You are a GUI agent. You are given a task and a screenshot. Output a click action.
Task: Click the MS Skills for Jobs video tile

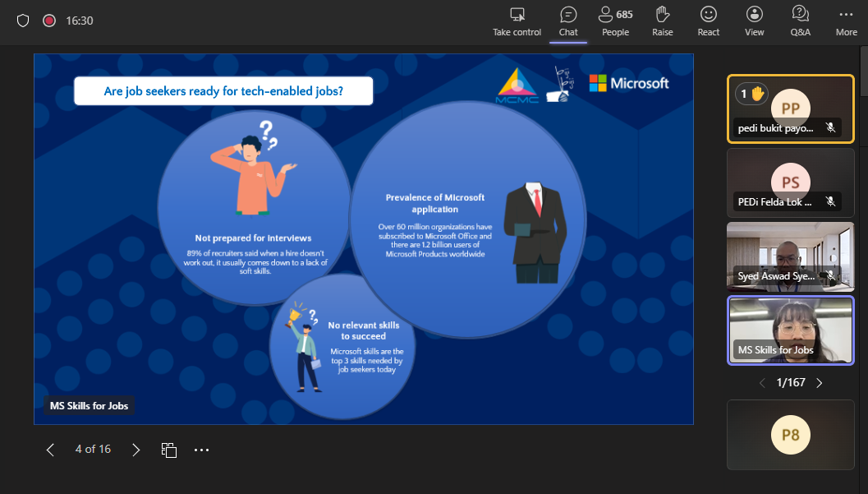[790, 330]
